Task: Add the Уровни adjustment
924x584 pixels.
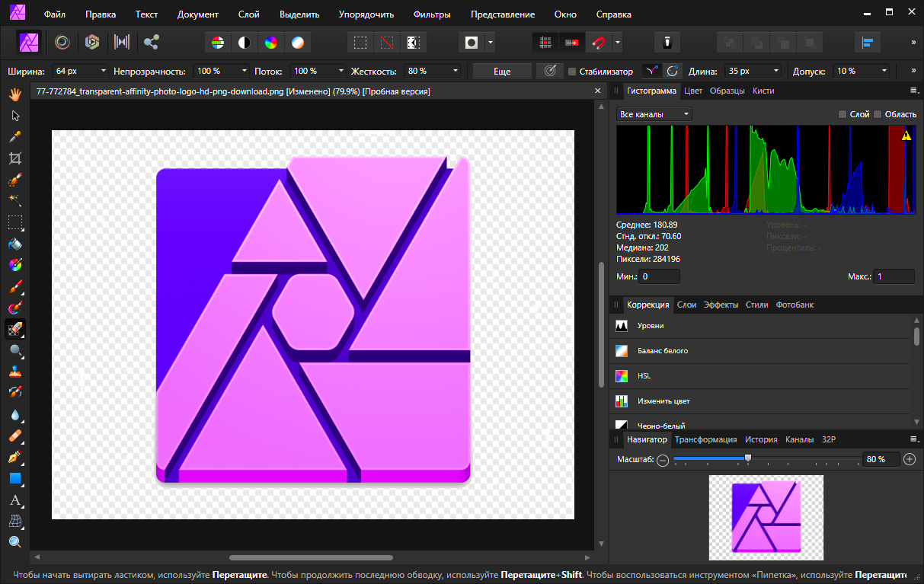Action: click(762, 326)
